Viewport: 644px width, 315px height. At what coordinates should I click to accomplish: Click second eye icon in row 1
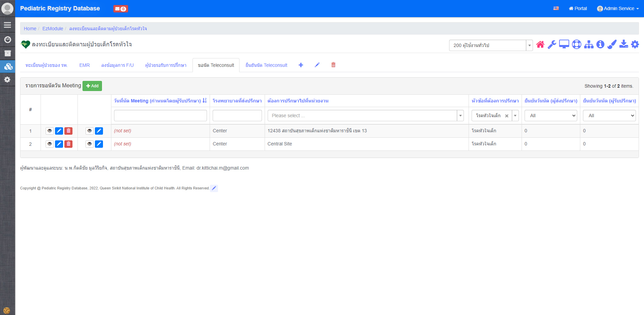coord(90,131)
